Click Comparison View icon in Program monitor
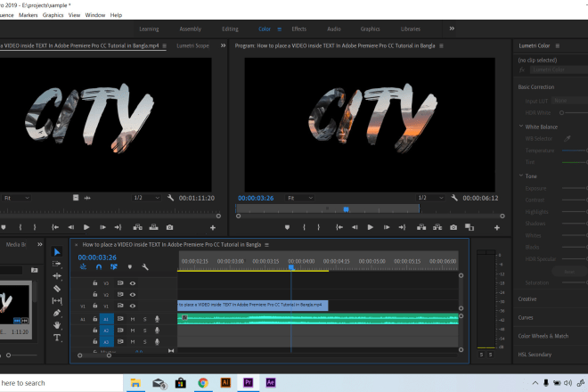This screenshot has height=392, width=588. (470, 227)
